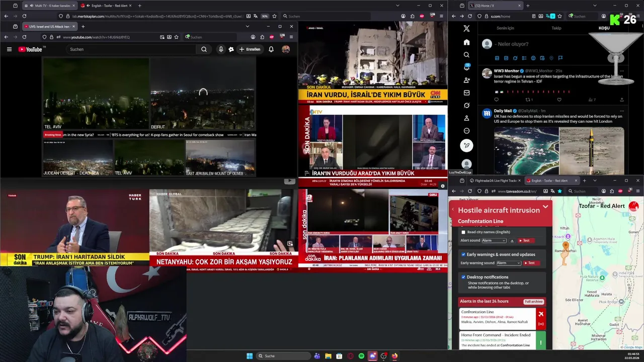644x362 pixels.
Task: Select LIVE: Israel and US Attack Iran tab
Action: 49,26
